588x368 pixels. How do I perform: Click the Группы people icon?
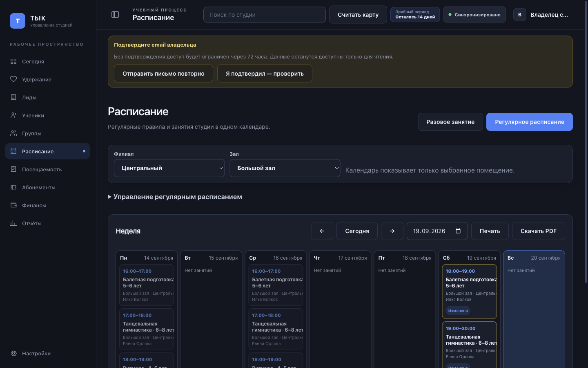point(13,133)
